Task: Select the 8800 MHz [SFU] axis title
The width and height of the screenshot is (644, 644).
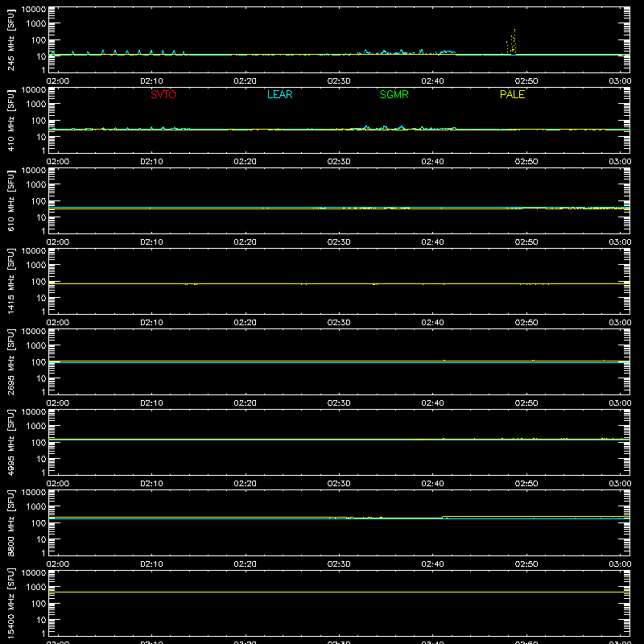Action: pos(10,522)
